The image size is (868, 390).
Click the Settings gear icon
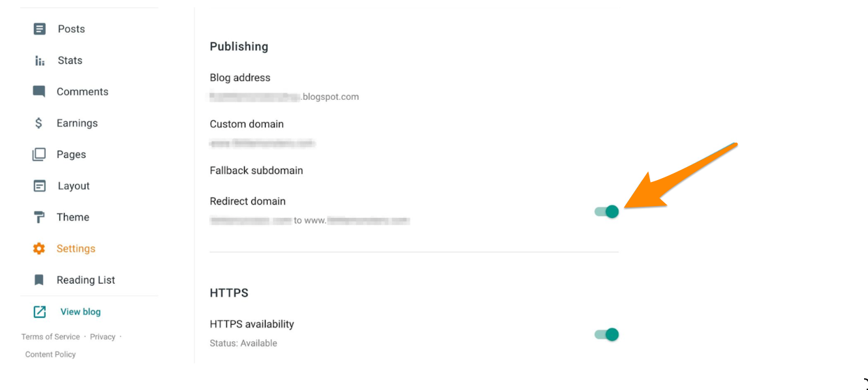click(x=39, y=248)
